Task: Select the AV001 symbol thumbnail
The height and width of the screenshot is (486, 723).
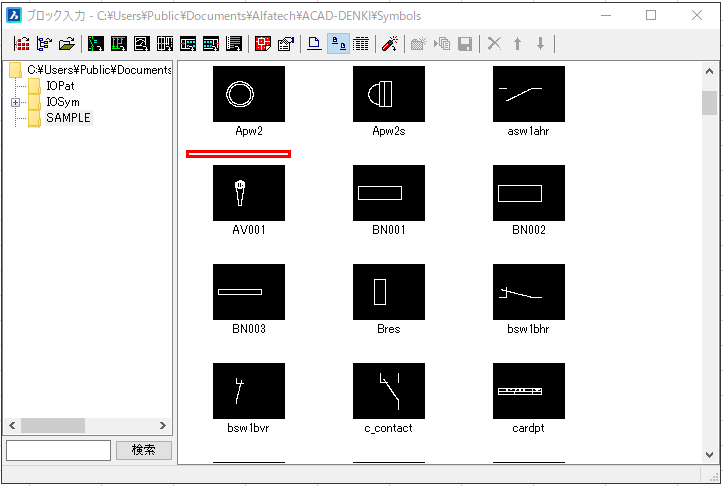Action: point(249,193)
